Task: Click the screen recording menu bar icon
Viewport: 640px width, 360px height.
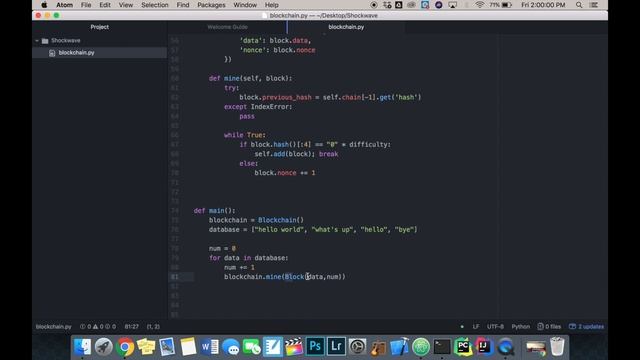Action: pos(373,5)
